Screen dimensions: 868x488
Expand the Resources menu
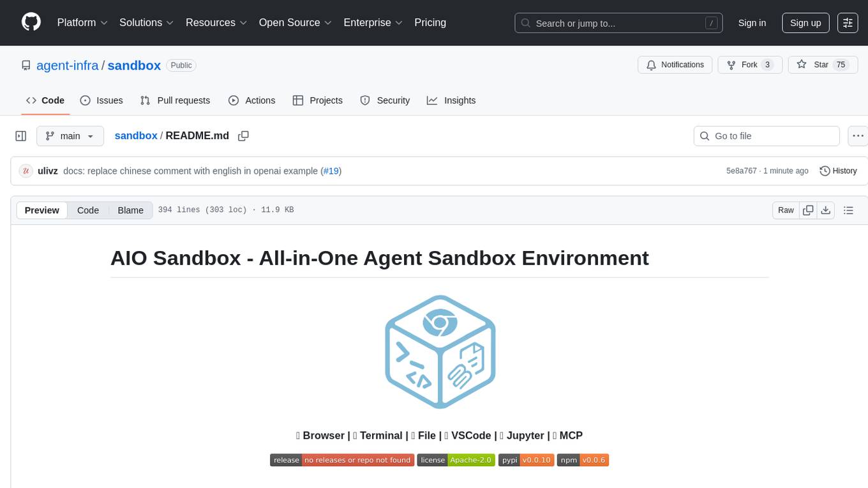point(216,22)
